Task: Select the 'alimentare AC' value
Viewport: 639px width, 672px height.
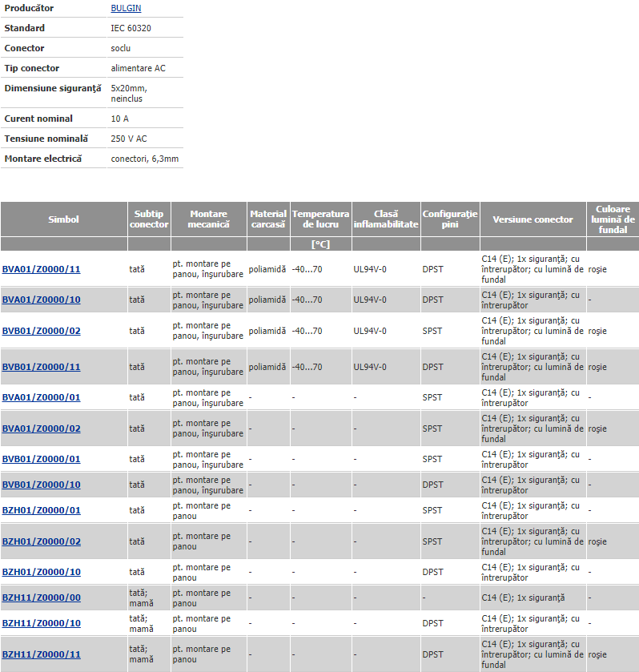Action: 138,69
